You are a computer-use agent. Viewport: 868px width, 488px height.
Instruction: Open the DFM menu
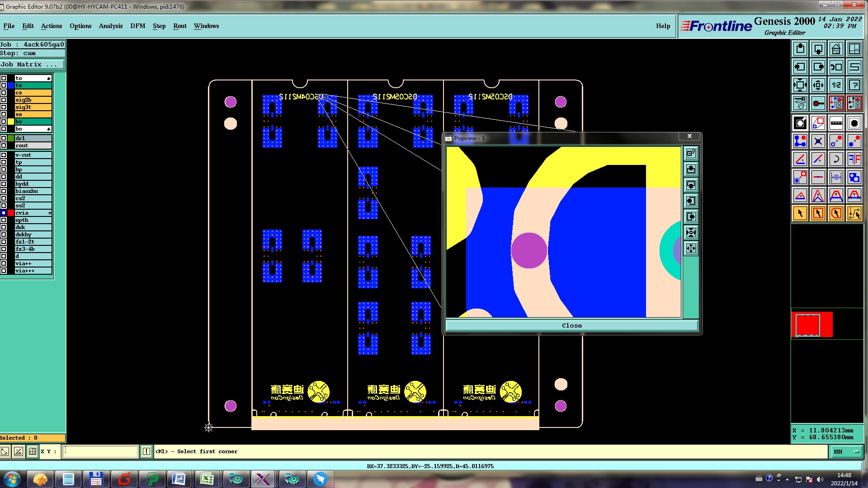[x=137, y=26]
